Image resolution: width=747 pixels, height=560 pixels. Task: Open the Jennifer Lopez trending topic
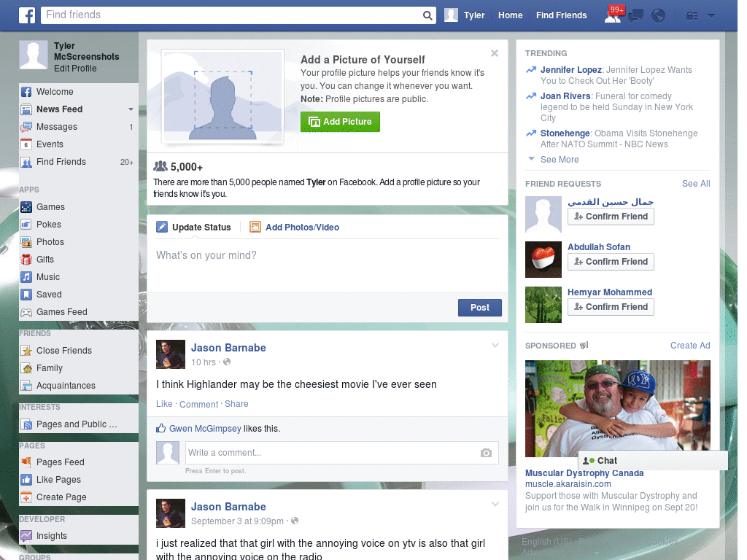click(x=570, y=70)
